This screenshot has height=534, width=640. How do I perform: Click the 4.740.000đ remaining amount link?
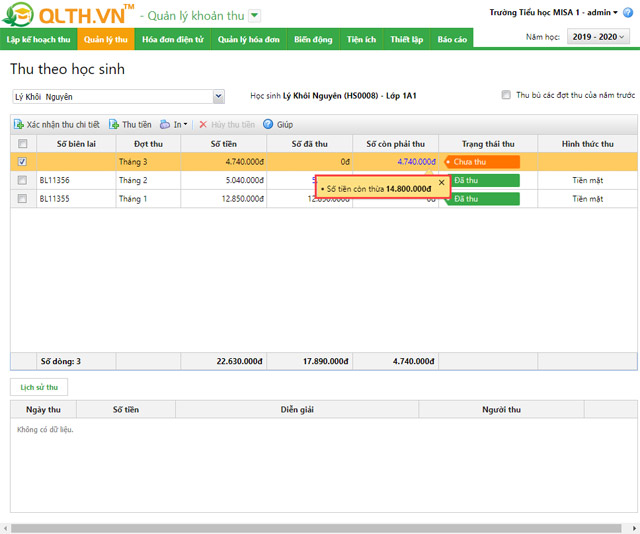(415, 162)
